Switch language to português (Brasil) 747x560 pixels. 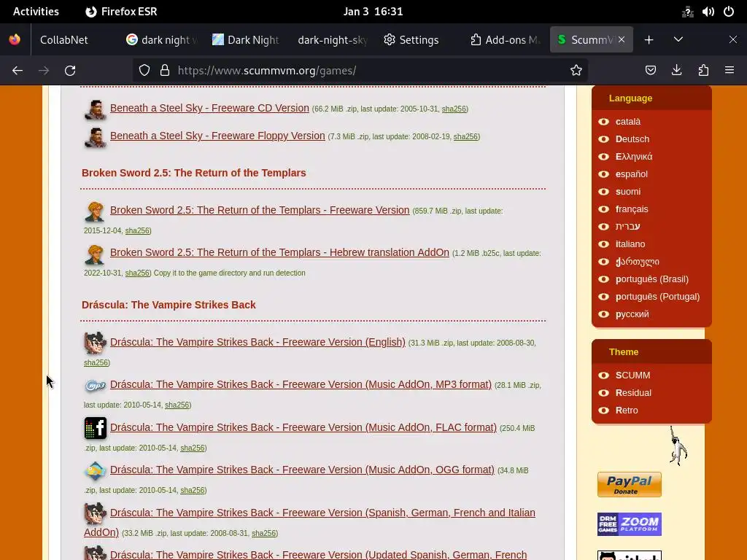(651, 279)
